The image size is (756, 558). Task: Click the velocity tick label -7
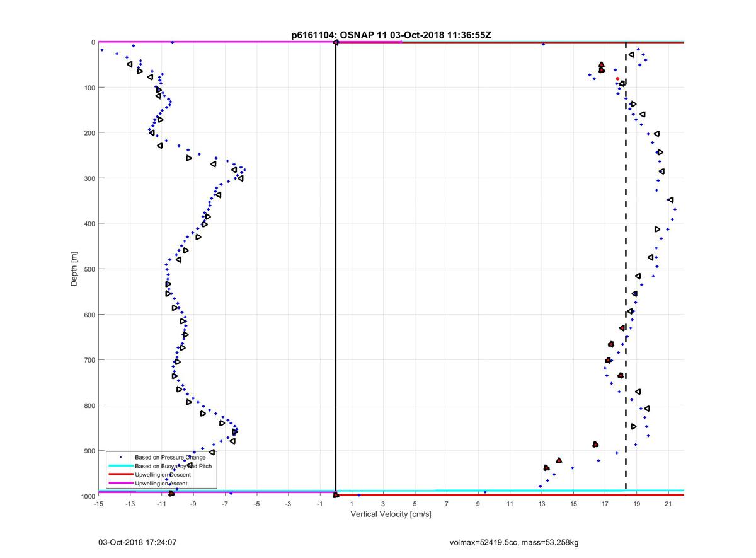coord(225,504)
